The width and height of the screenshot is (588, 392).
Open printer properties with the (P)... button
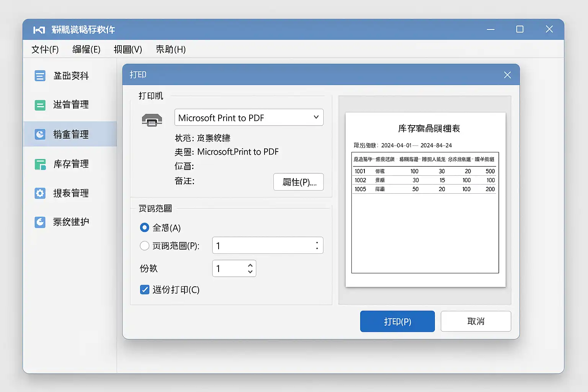tap(299, 182)
